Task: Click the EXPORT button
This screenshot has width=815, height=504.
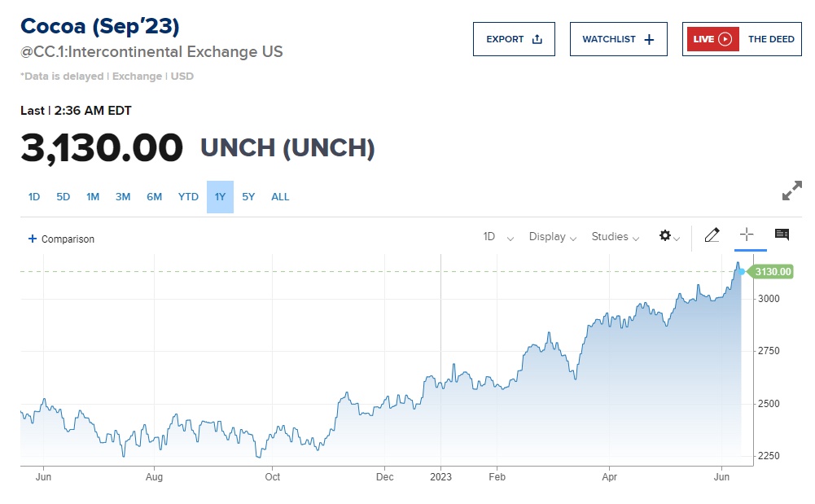Action: (514, 39)
